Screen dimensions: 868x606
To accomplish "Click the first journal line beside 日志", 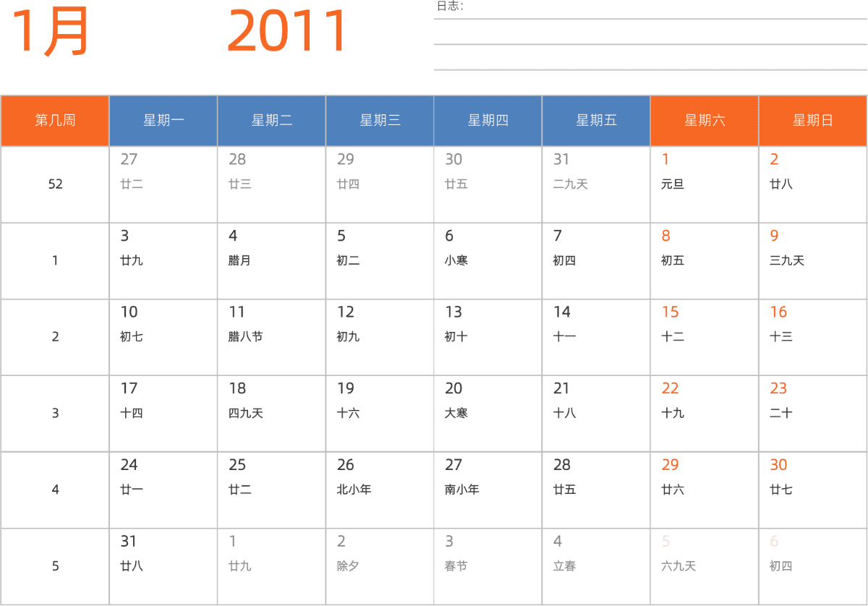I will pos(650,19).
